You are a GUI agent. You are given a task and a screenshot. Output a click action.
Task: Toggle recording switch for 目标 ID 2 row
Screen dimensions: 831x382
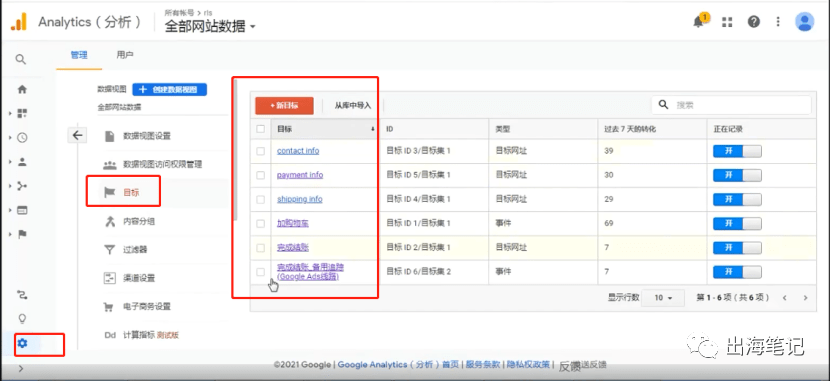coord(737,248)
